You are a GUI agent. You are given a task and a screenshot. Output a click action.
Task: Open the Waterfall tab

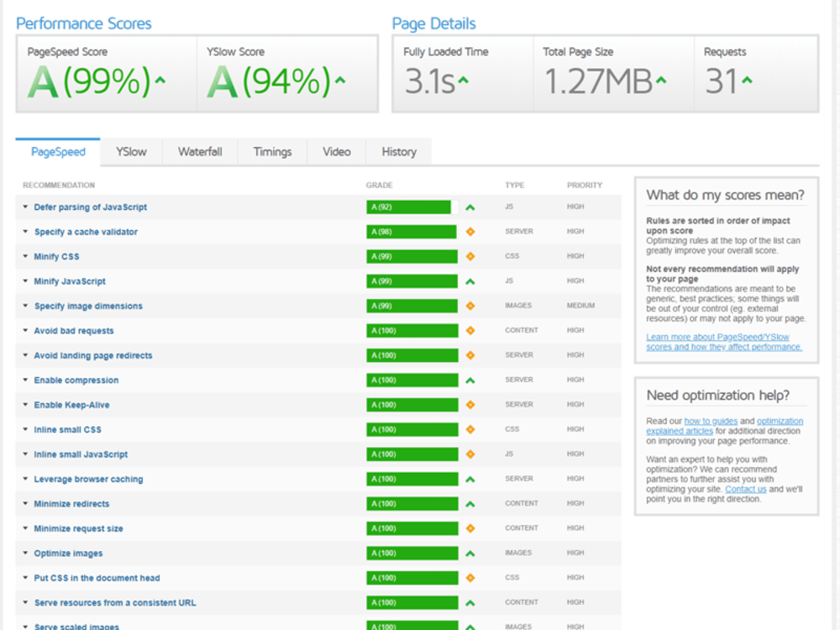(x=200, y=152)
